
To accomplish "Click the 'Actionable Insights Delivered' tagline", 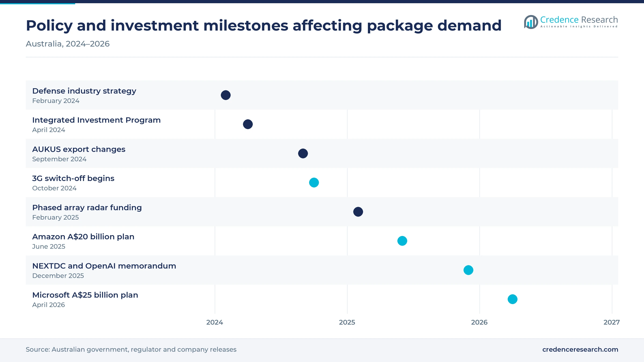I will [x=579, y=27].
